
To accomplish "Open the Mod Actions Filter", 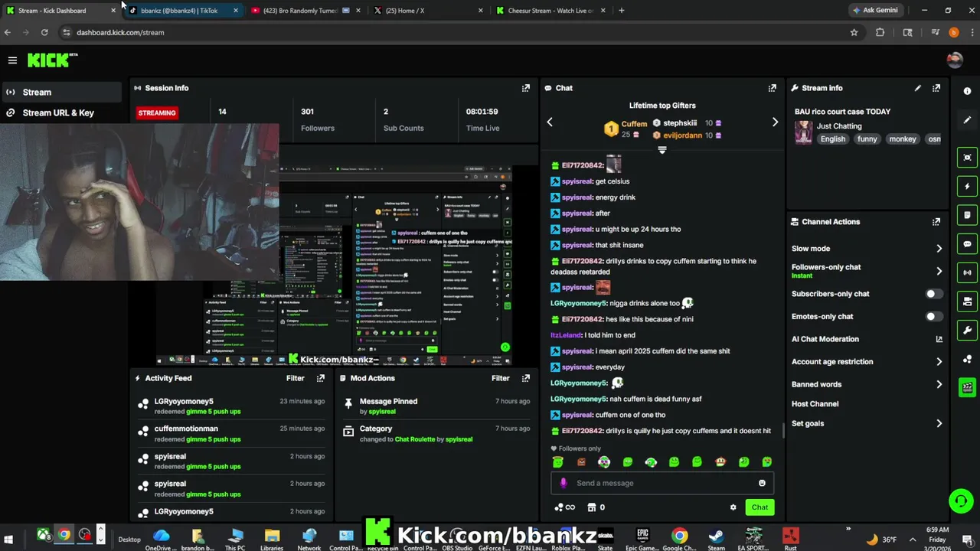I will click(500, 378).
